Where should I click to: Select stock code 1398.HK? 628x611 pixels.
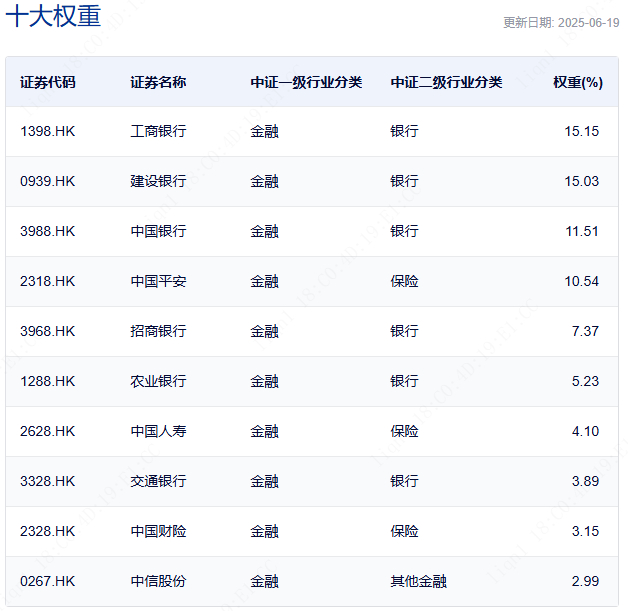[48, 131]
